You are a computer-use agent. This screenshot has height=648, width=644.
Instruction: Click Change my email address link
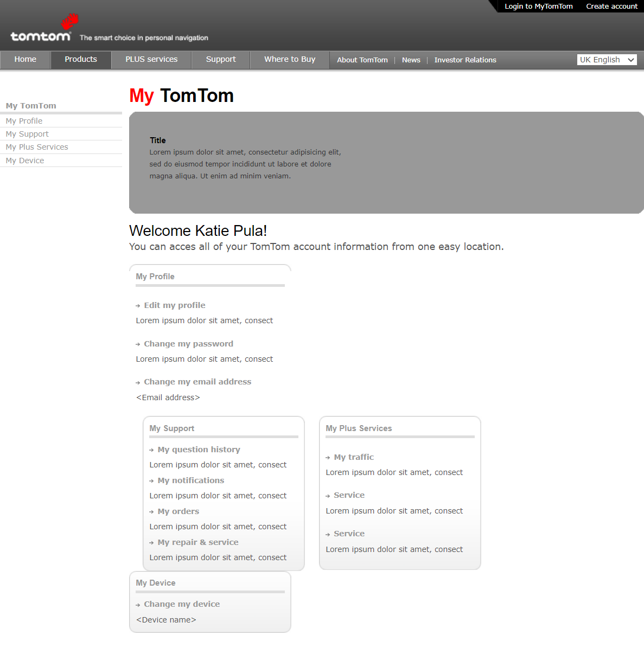coord(197,382)
